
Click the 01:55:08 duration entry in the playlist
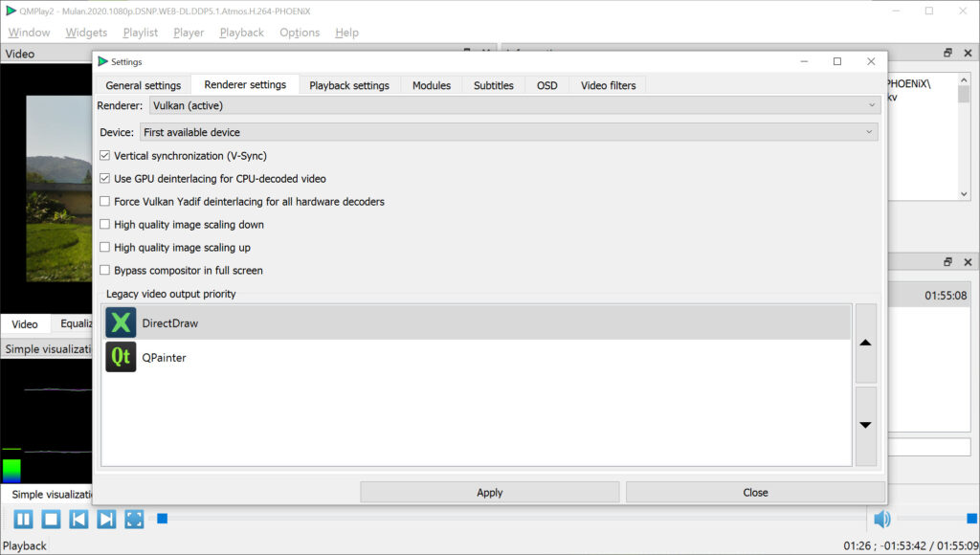[946, 296]
